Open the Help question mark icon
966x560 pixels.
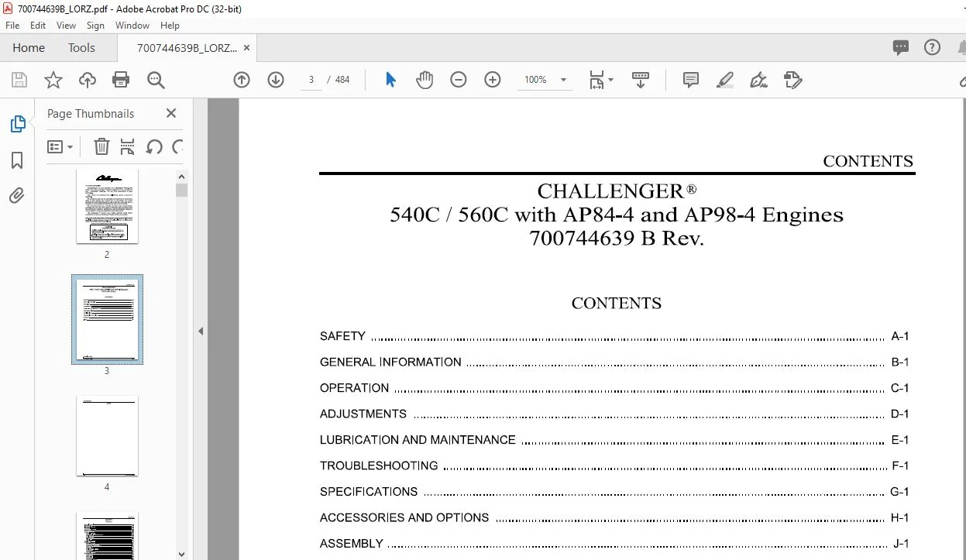pos(933,47)
